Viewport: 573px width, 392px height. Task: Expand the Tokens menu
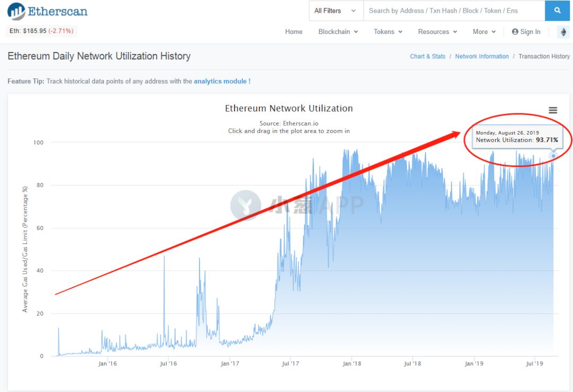coord(388,32)
